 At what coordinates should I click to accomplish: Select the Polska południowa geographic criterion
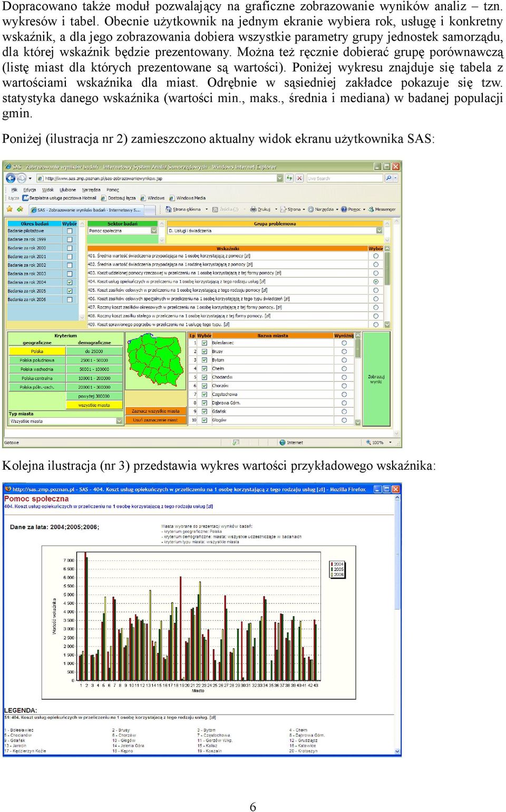pos(37,360)
